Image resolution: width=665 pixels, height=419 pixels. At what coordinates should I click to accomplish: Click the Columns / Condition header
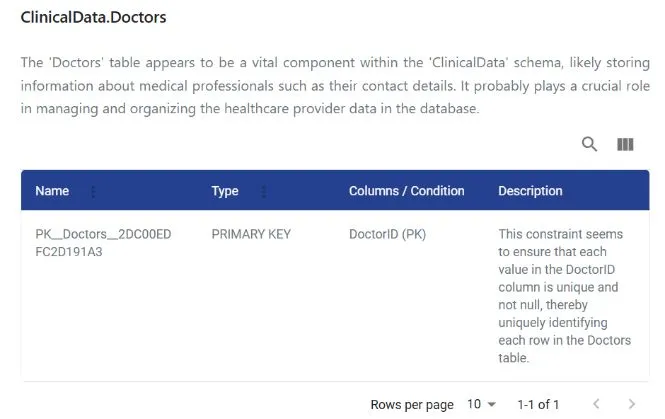(406, 191)
